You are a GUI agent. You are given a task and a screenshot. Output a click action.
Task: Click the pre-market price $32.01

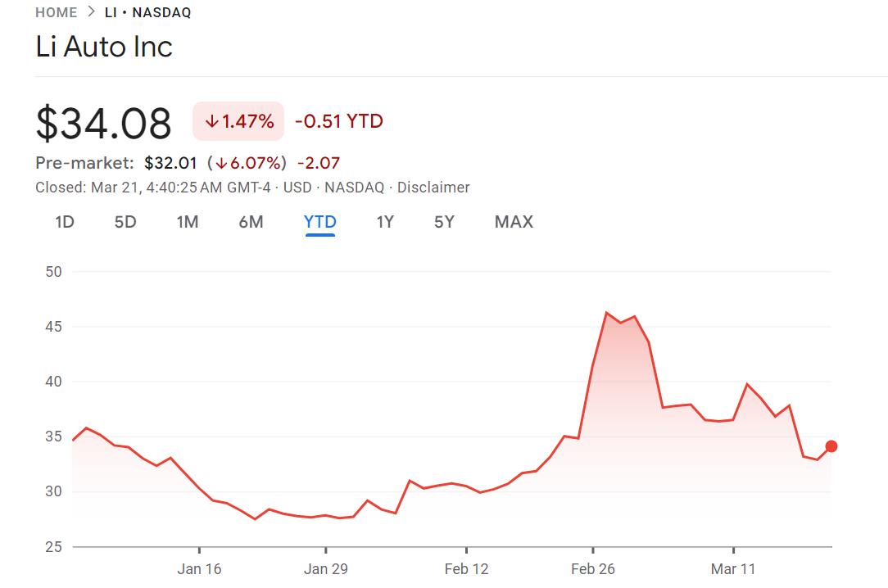point(171,162)
